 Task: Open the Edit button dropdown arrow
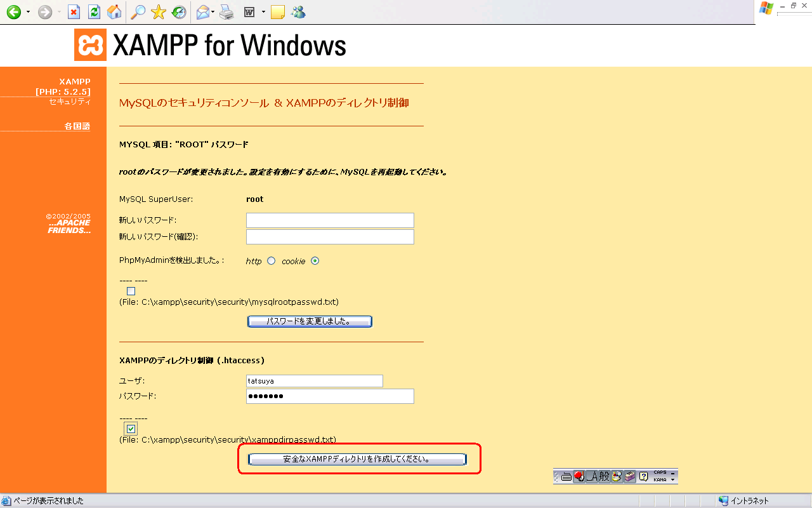click(263, 12)
